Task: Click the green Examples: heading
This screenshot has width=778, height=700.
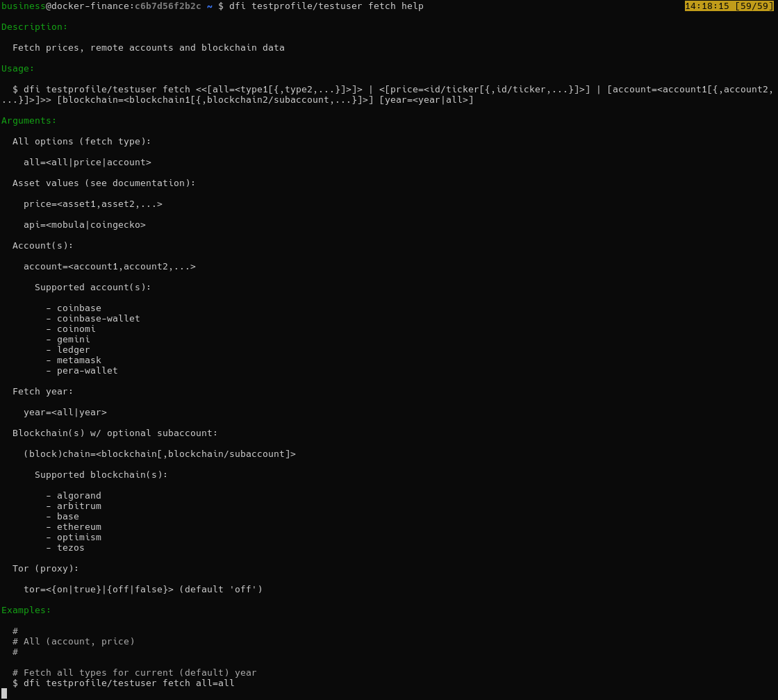Action: [26, 610]
